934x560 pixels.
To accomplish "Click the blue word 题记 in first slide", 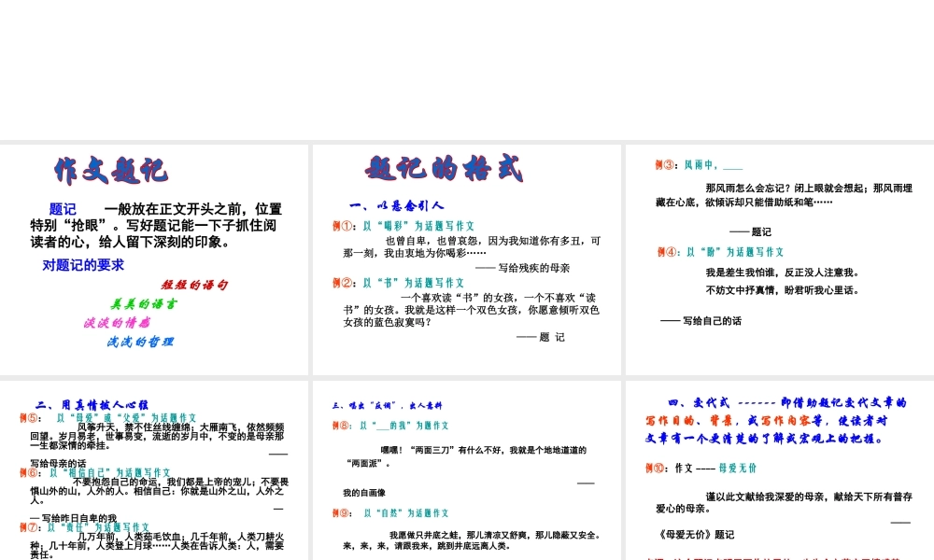I will (x=63, y=209).
